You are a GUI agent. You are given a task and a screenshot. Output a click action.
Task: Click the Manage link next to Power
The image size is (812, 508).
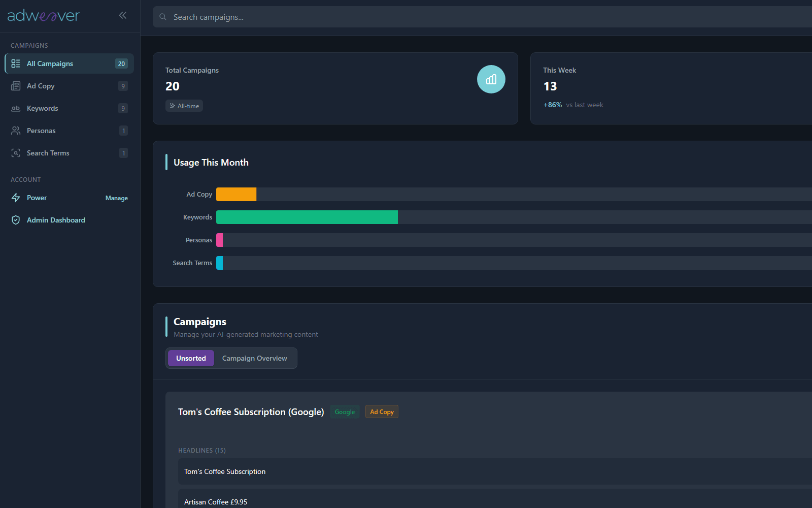[x=116, y=198]
